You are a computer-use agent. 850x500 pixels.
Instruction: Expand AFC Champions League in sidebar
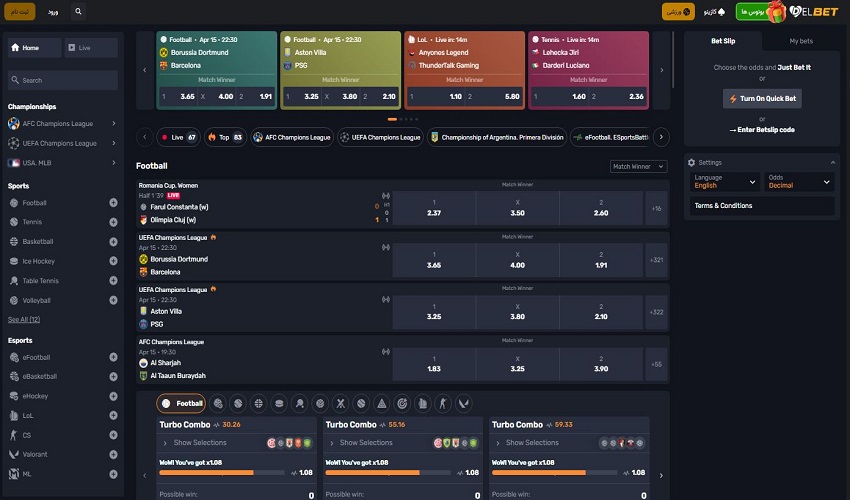pyautogui.click(x=114, y=124)
